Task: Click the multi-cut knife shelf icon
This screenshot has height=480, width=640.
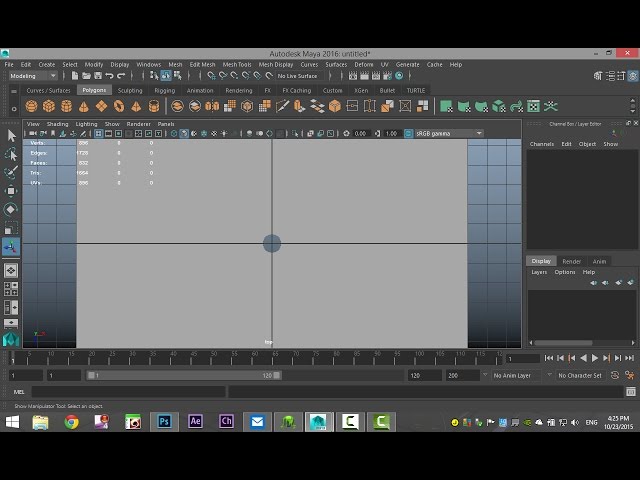Action: tap(282, 107)
